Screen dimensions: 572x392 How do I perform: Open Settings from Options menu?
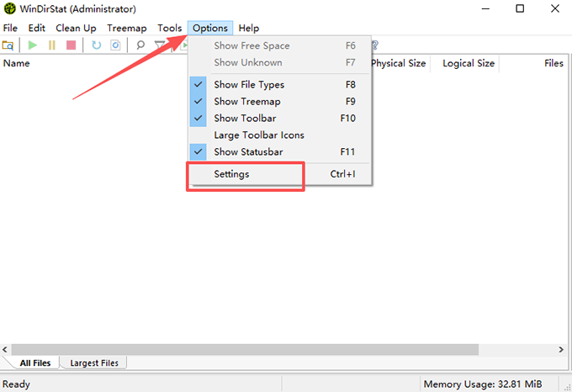tap(280, 174)
